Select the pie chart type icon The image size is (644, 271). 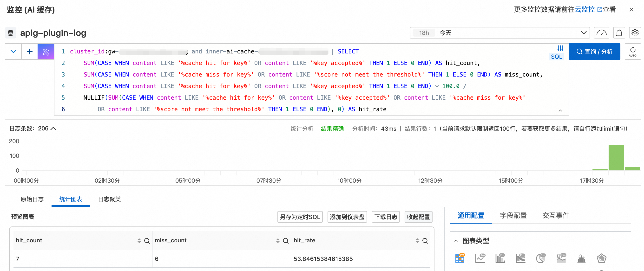coord(541,258)
